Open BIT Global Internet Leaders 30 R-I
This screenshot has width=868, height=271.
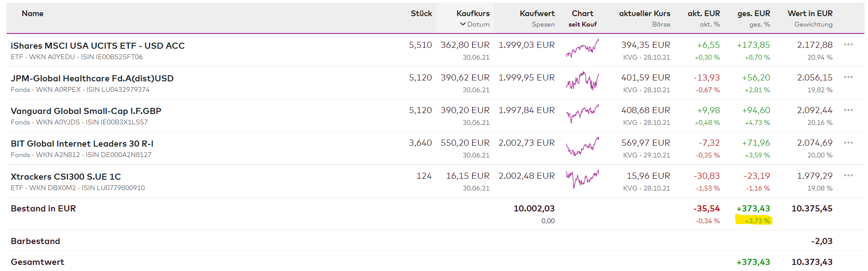[x=82, y=144]
